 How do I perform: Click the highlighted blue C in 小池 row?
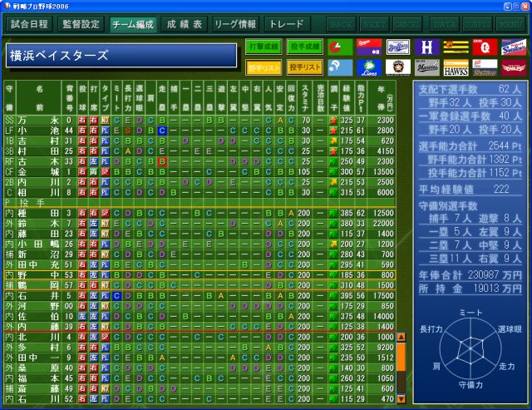click(162, 131)
